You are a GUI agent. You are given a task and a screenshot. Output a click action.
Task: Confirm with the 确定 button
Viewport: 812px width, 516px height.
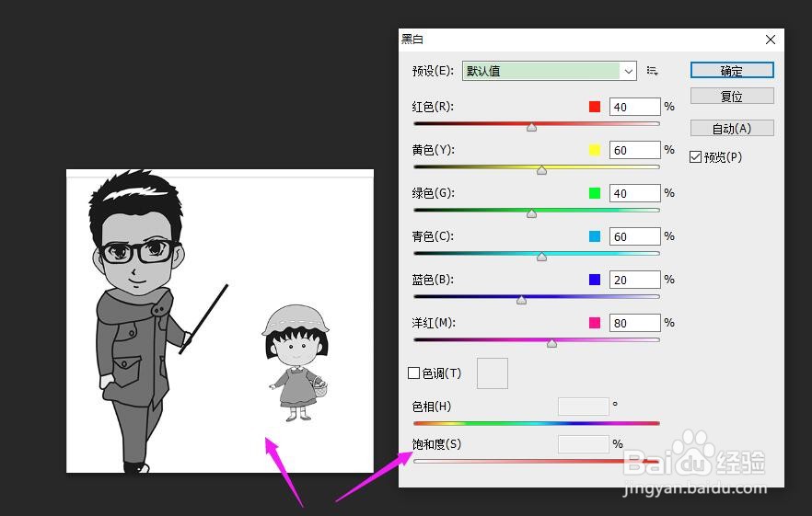732,71
